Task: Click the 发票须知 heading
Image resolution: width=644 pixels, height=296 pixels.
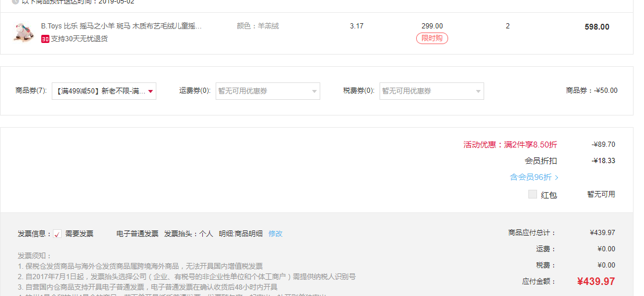Action: [x=34, y=256]
